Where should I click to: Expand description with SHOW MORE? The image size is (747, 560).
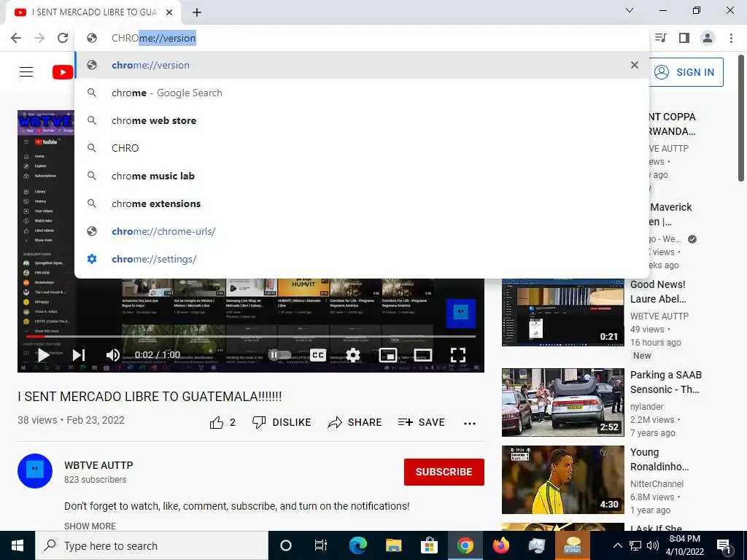pos(90,526)
